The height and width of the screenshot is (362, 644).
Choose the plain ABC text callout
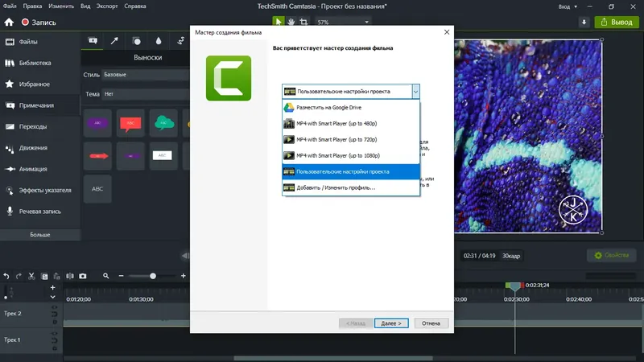pos(97,189)
